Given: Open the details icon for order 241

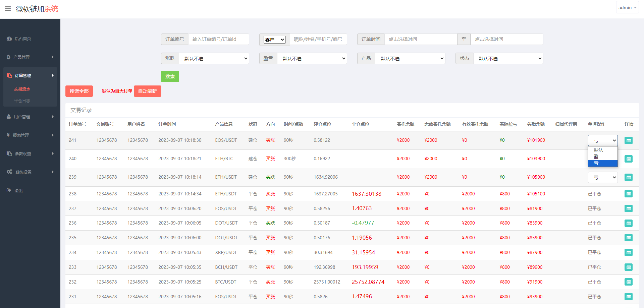Looking at the screenshot, I should tap(629, 140).
